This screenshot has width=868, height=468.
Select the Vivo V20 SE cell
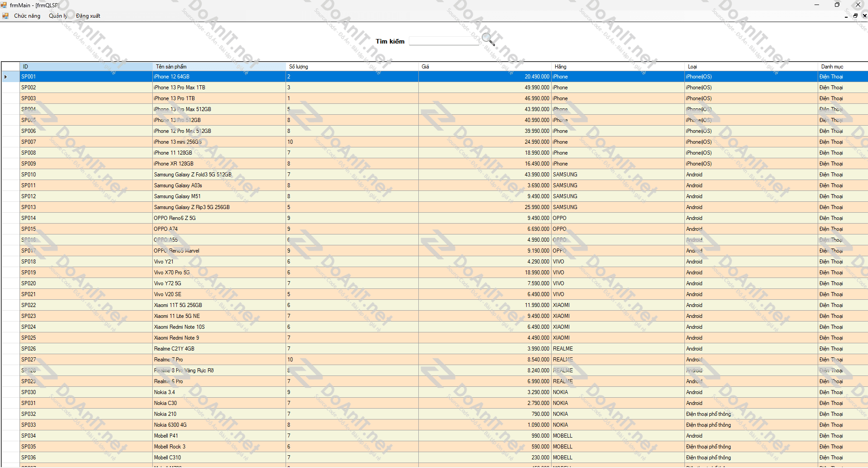[219, 294]
